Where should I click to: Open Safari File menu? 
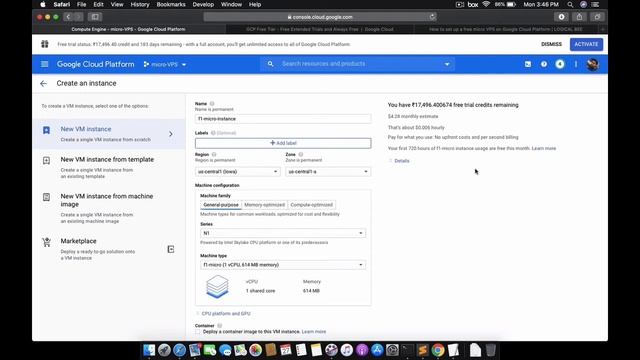click(x=81, y=4)
